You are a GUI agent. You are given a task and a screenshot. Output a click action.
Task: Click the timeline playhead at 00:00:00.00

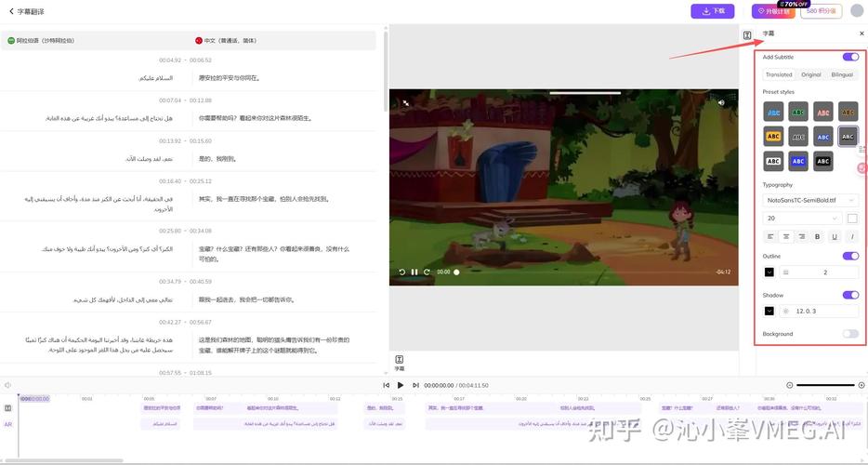click(34, 398)
